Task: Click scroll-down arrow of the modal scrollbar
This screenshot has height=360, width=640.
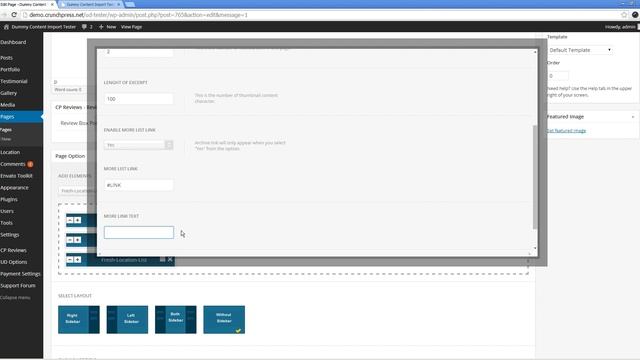Action: 535,248
